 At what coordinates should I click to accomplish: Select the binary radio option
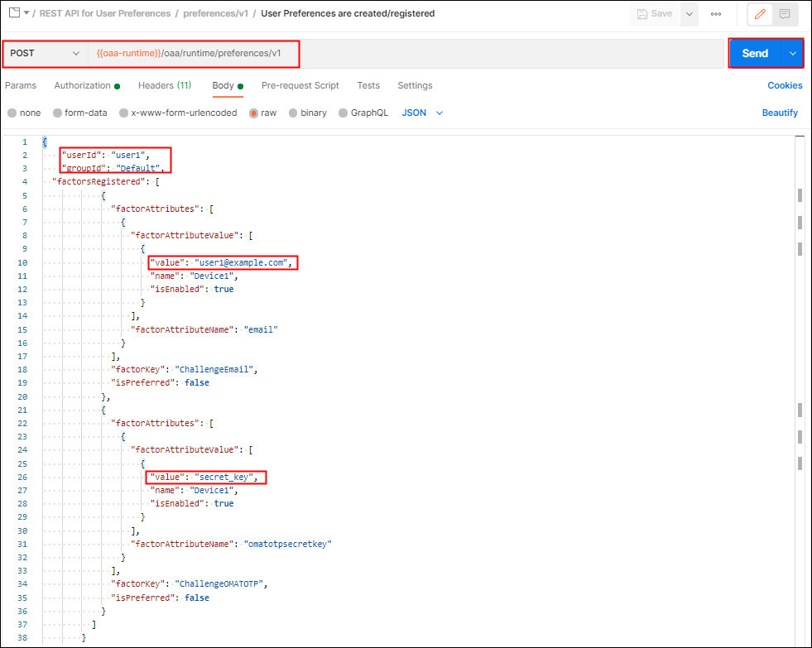293,113
